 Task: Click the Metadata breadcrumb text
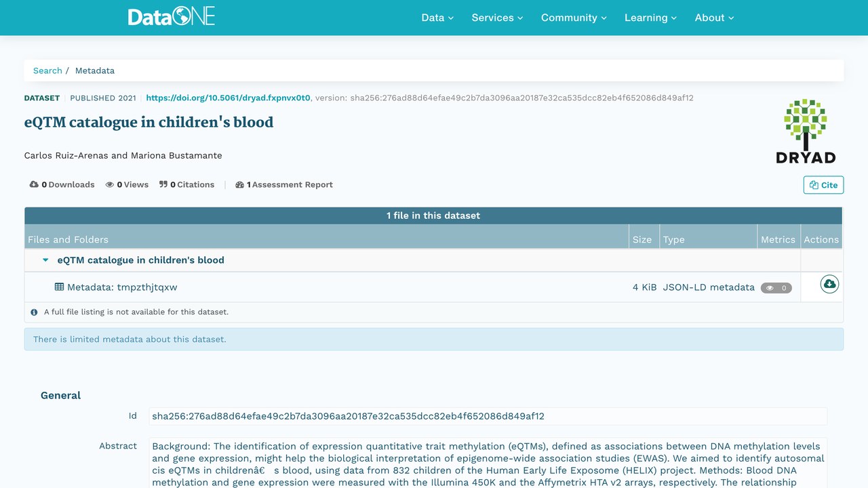[x=95, y=70]
